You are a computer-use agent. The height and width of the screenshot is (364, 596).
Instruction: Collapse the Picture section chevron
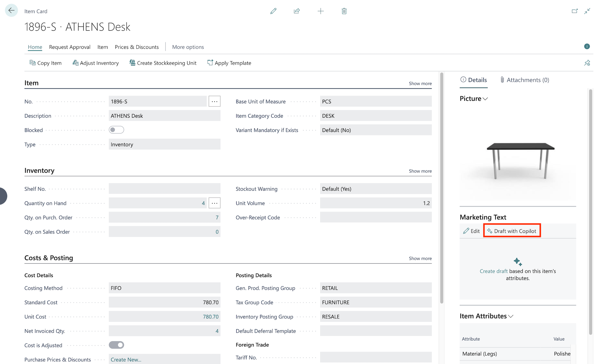point(485,99)
